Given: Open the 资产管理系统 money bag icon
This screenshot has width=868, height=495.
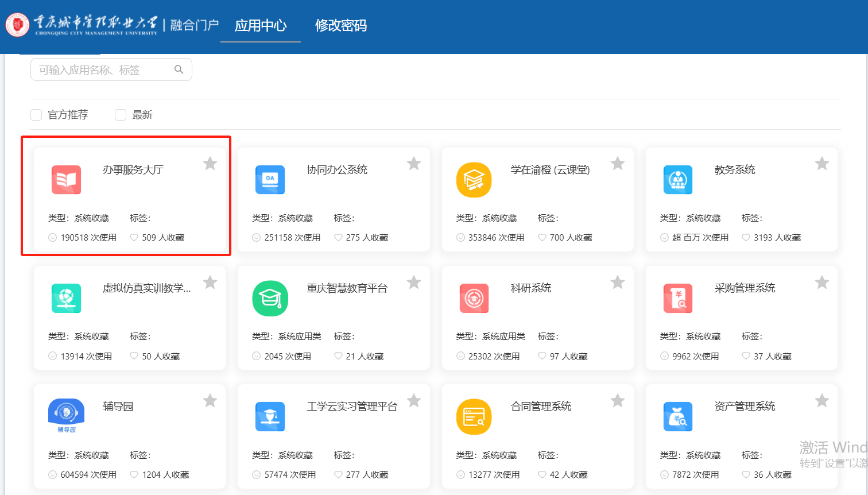Looking at the screenshot, I should click(678, 417).
